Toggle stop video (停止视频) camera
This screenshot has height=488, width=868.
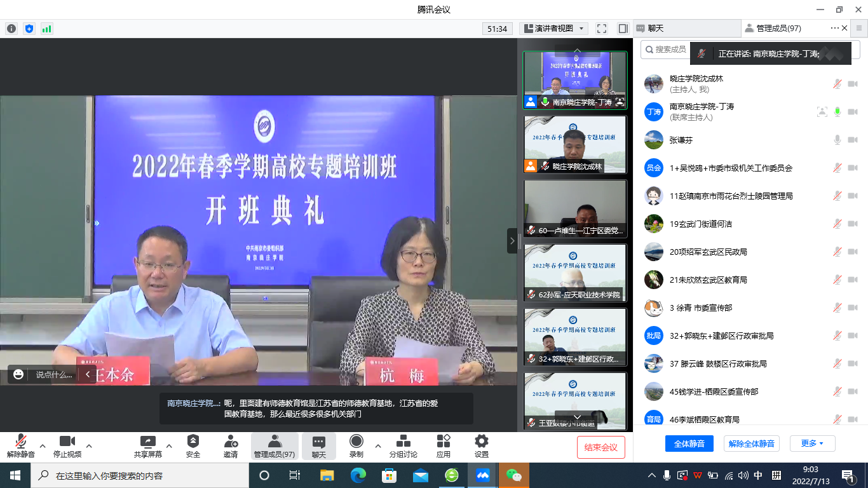tap(67, 442)
